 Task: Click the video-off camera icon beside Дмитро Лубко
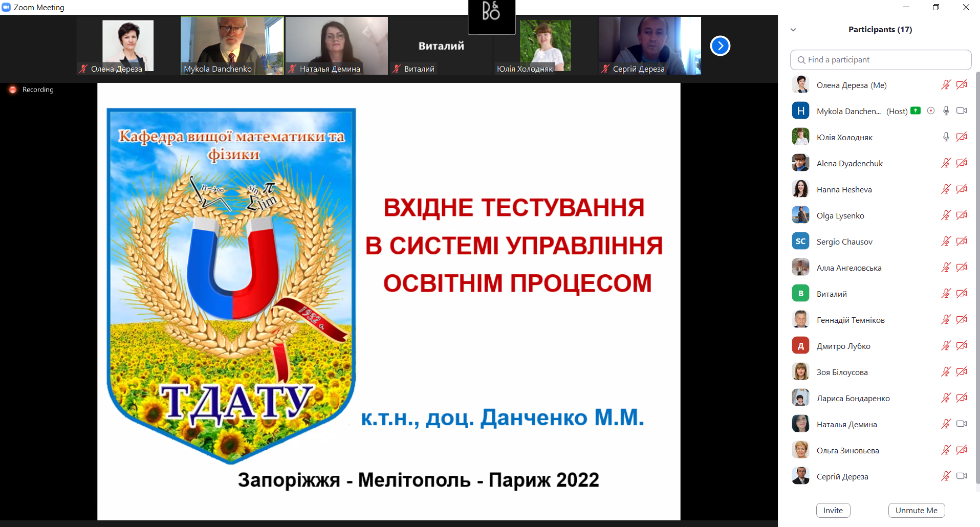point(962,346)
